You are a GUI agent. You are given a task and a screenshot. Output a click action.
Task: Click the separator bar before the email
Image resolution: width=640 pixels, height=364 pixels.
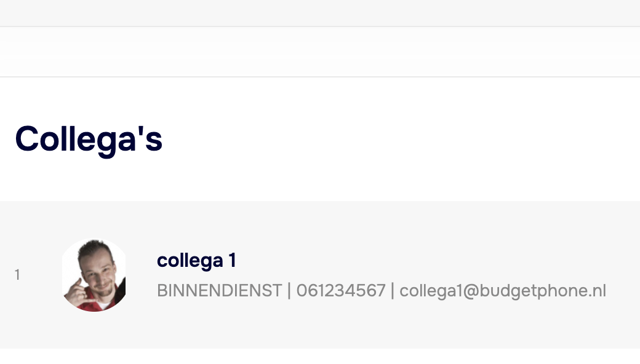[x=393, y=290]
